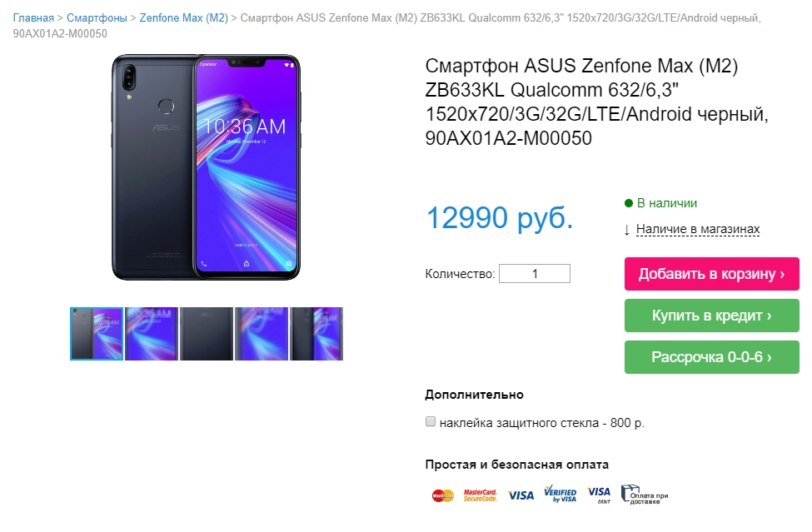This screenshot has height=532, width=812.
Task: Click the 'Купить в кредит' button
Action: [x=711, y=316]
